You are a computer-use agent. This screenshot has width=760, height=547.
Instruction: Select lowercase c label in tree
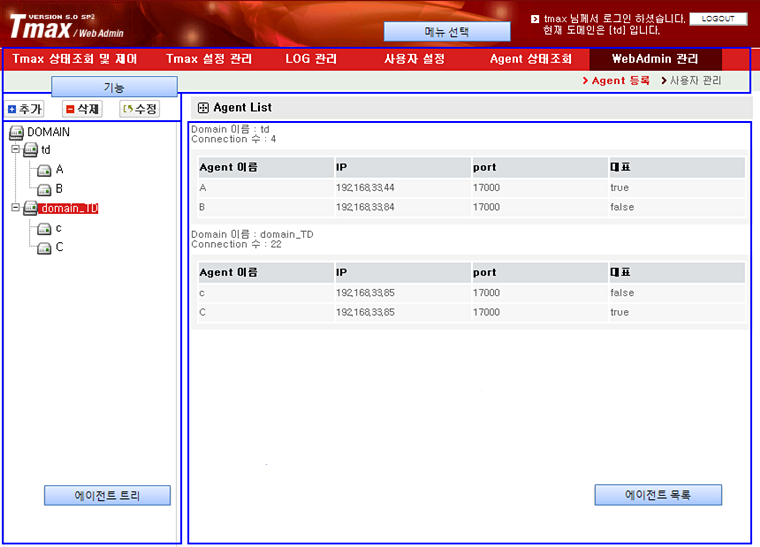[x=58, y=228]
